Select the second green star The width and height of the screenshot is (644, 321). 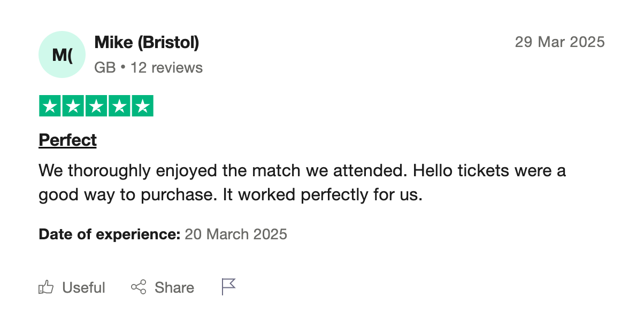(x=72, y=105)
